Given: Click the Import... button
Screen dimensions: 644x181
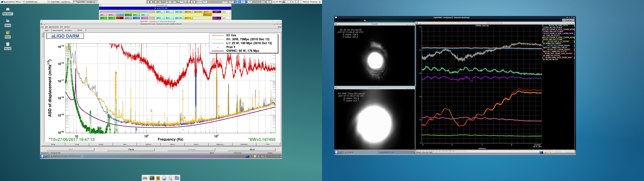Looking at the screenshot, I should coord(172,144).
